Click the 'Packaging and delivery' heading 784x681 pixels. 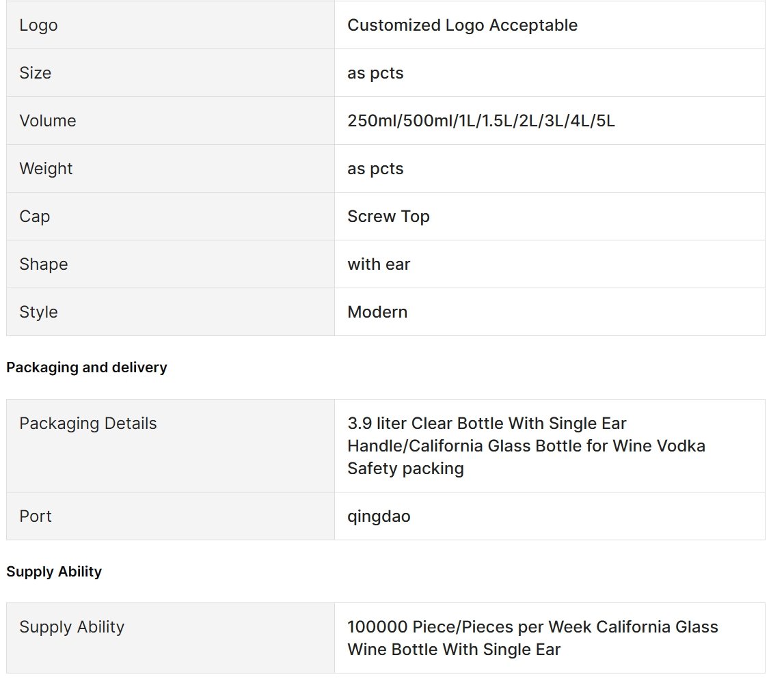[x=87, y=367]
